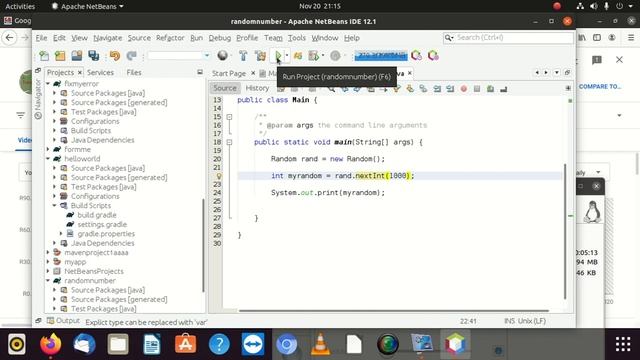The width and height of the screenshot is (640, 360).
Task: Click the red Start Macro Recording icon
Action: coord(464,89)
